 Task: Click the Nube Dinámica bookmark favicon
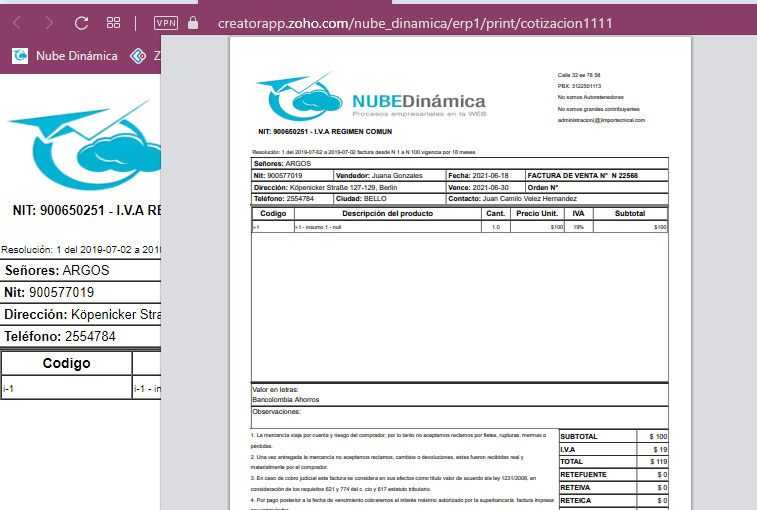20,56
